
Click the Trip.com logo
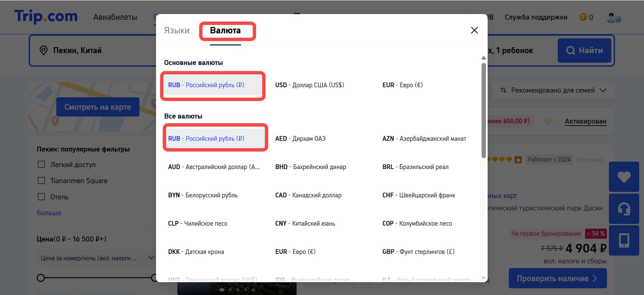[46, 17]
